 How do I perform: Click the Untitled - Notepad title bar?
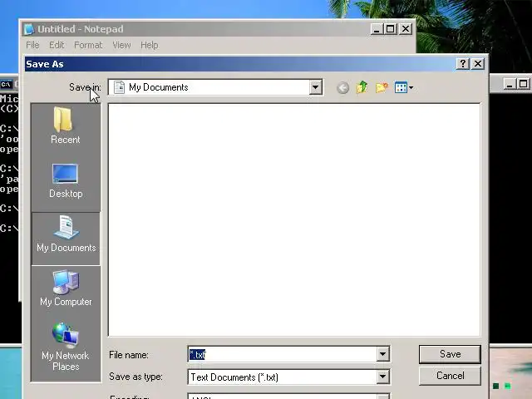pos(197,29)
